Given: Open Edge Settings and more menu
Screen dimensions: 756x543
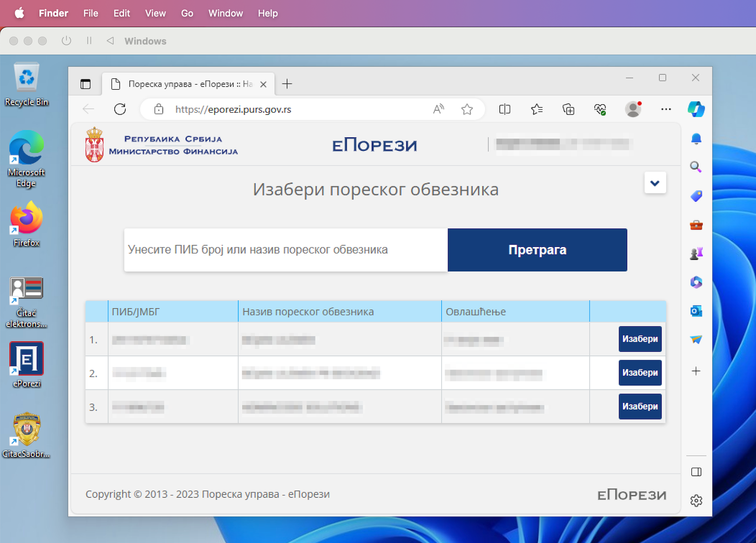Looking at the screenshot, I should click(666, 109).
